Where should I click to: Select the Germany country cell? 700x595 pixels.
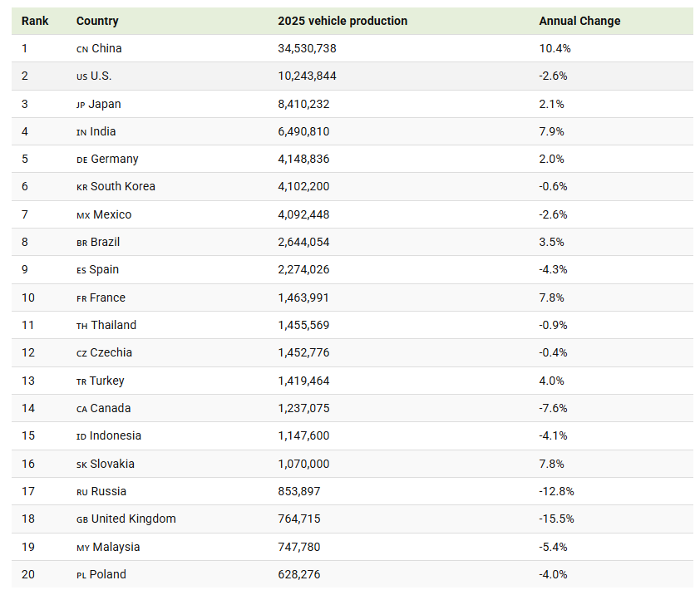coord(107,159)
